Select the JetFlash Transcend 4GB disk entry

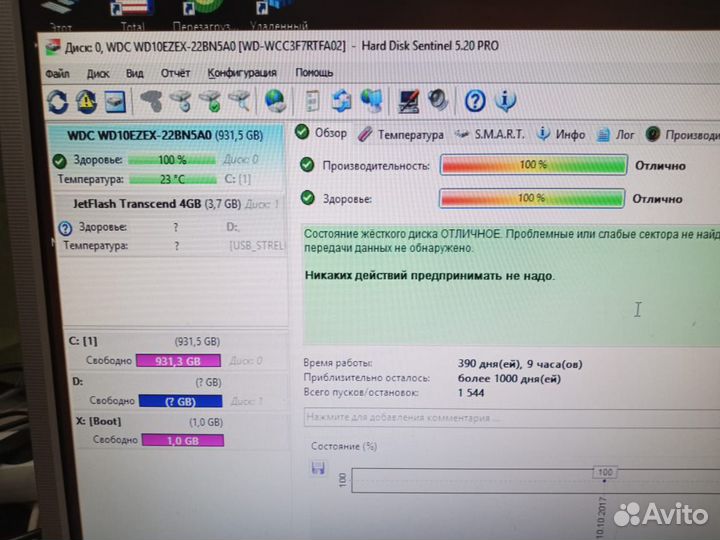point(172,225)
